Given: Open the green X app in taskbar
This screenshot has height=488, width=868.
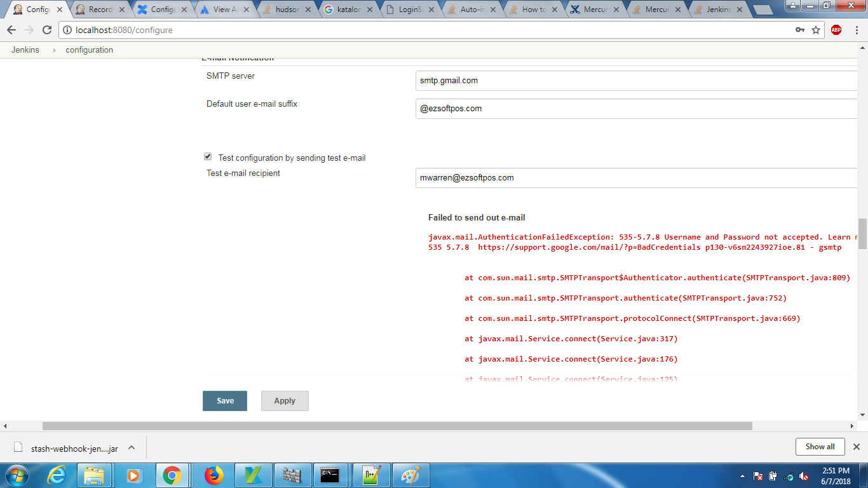Looking at the screenshot, I should coord(253,475).
